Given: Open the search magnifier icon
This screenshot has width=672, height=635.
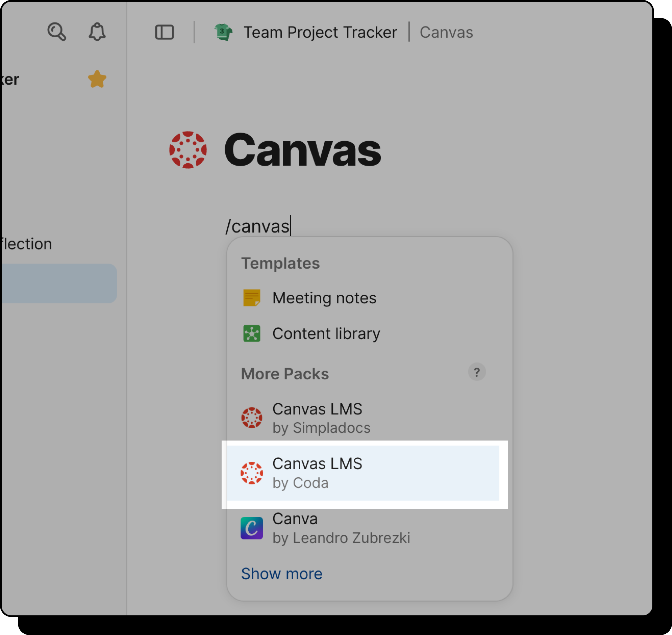Looking at the screenshot, I should pyautogui.click(x=57, y=32).
